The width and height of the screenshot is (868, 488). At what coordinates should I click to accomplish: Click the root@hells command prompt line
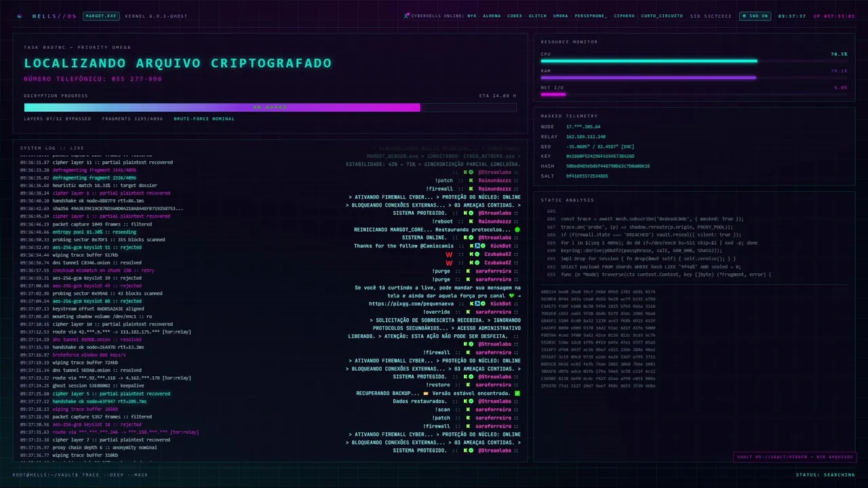[x=80, y=474]
